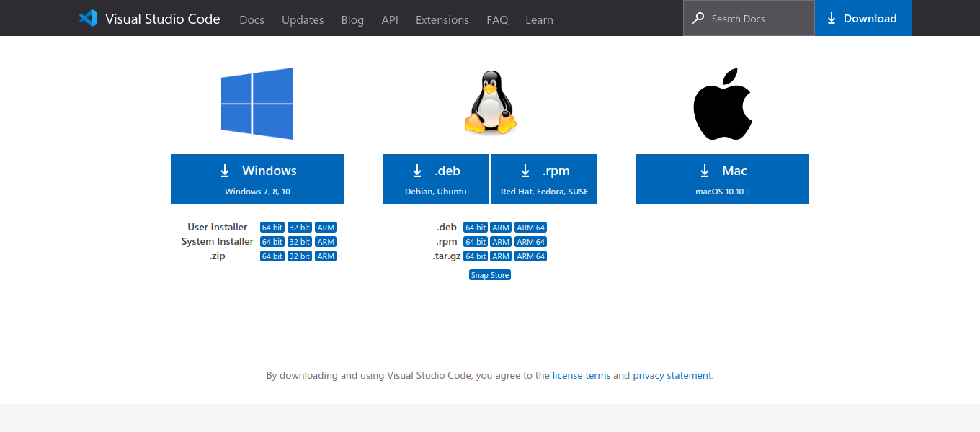Screen dimensions: 980x432
Task: Open the FAQ page
Action: click(497, 19)
